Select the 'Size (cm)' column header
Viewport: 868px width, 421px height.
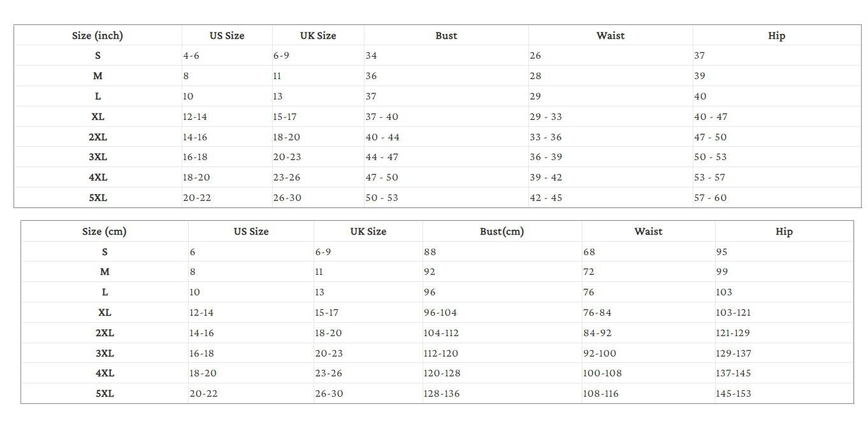(105, 232)
